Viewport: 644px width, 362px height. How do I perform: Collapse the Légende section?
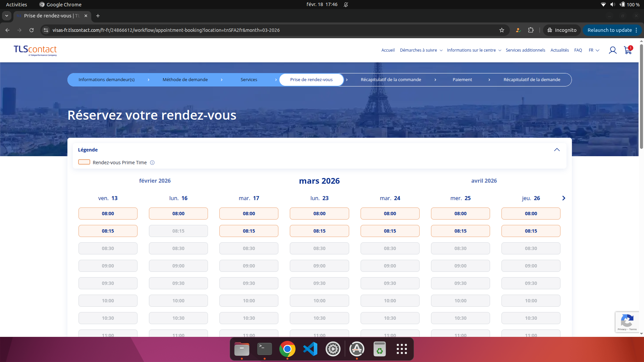557,150
